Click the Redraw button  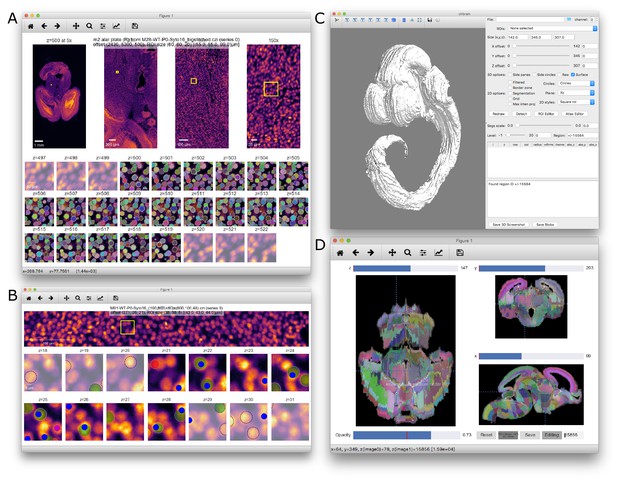(499, 114)
